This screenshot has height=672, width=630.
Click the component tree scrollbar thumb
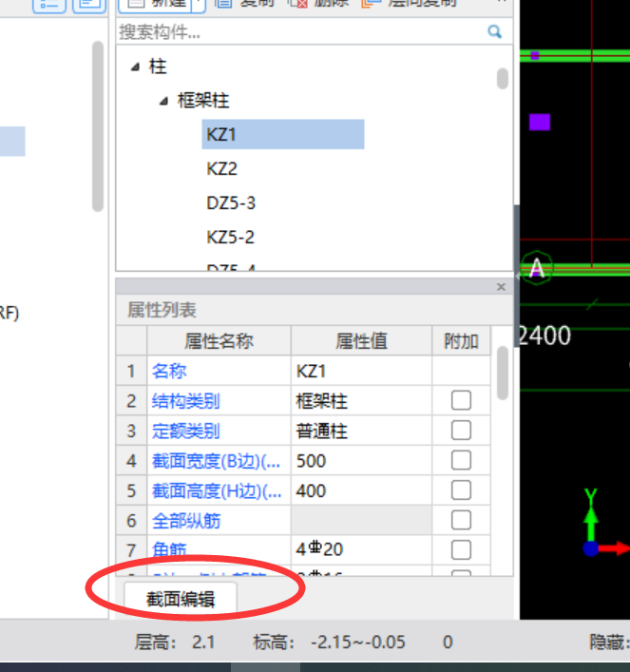(503, 79)
